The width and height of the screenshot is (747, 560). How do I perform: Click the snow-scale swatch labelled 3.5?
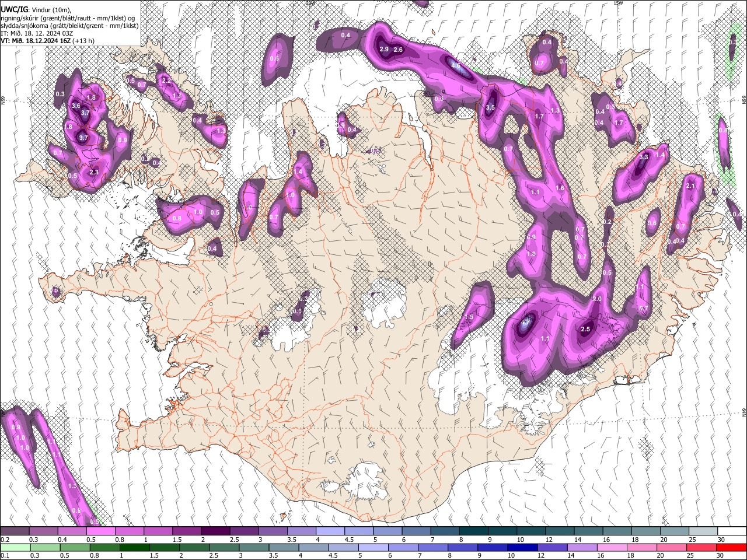coord(302,531)
